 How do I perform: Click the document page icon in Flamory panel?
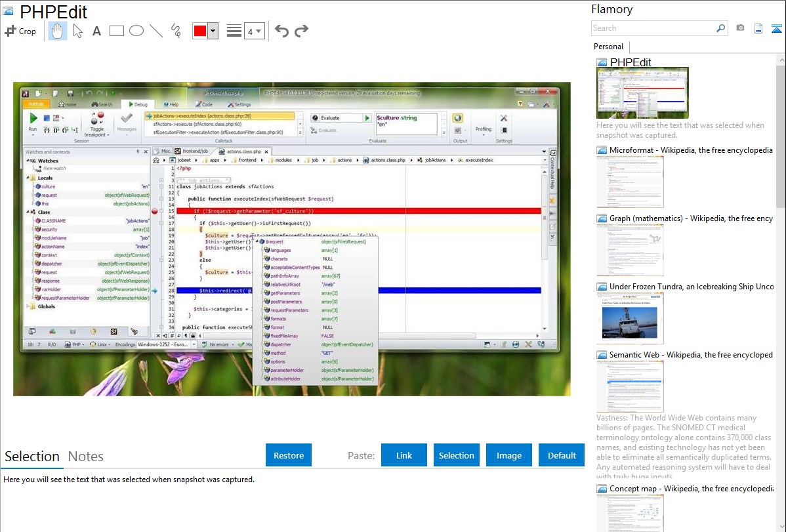click(758, 28)
